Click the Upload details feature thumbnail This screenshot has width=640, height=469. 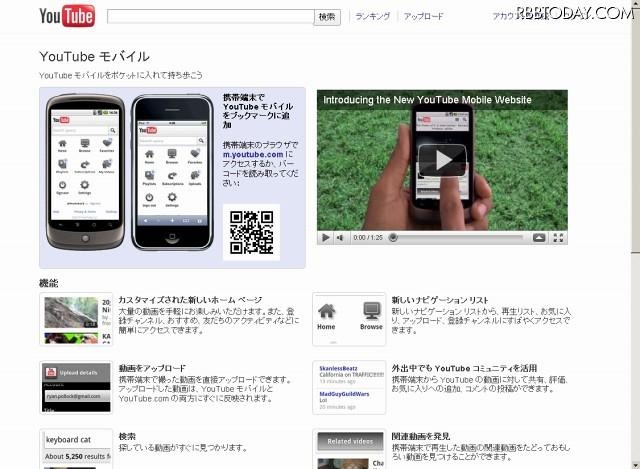click(x=75, y=387)
